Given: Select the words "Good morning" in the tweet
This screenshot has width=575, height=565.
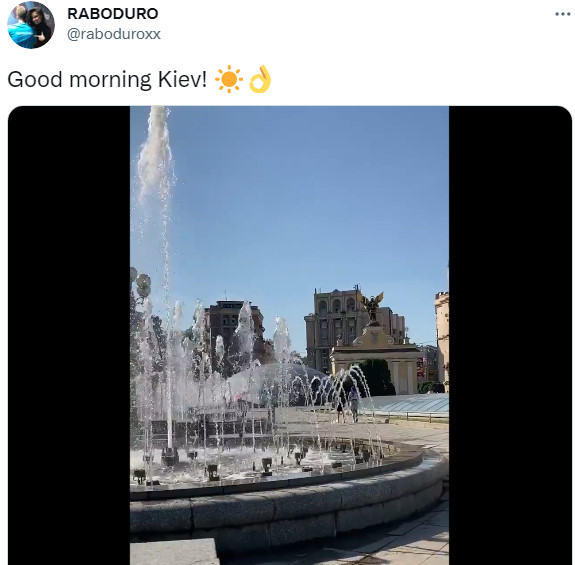Looking at the screenshot, I should pos(79,80).
